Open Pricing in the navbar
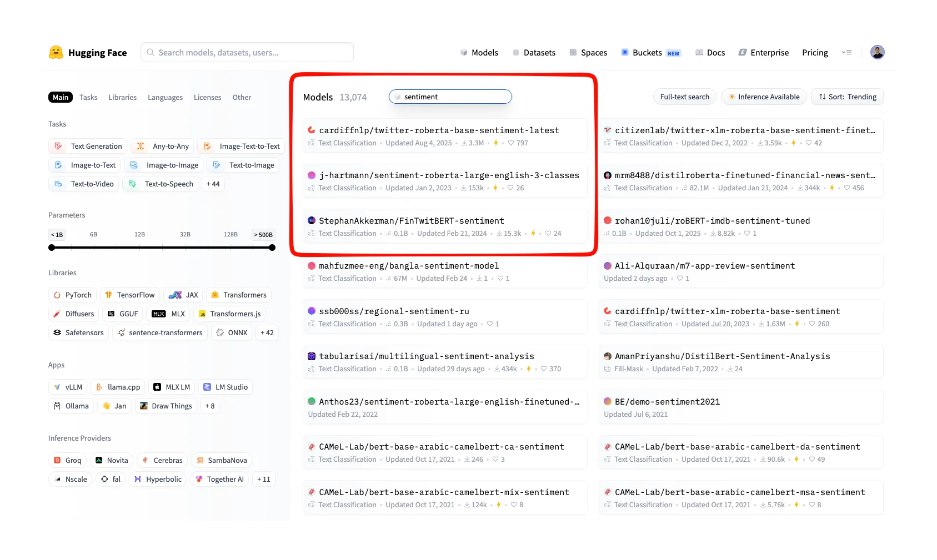The image size is (937, 560). click(x=815, y=52)
